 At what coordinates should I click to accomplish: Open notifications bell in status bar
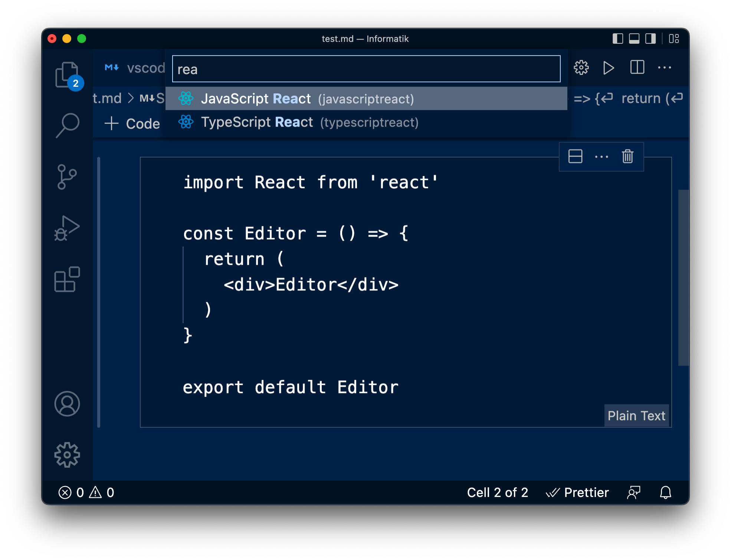[x=666, y=493]
